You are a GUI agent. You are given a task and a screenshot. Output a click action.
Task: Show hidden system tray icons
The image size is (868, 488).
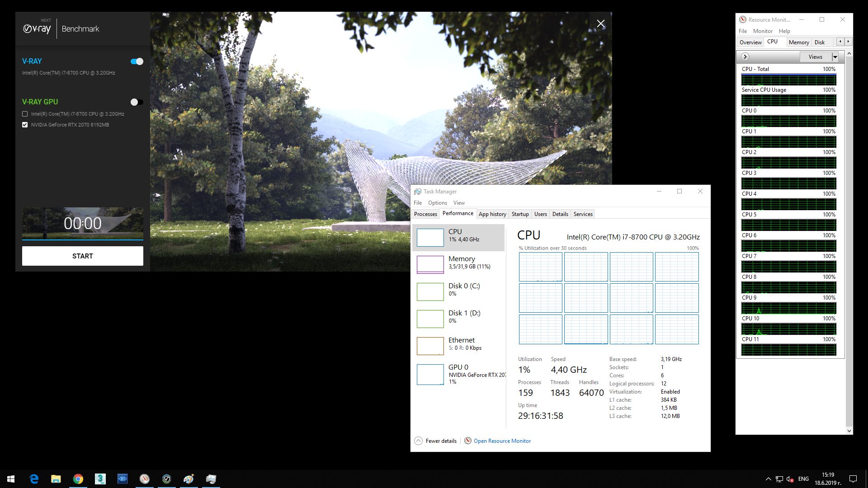[768, 479]
